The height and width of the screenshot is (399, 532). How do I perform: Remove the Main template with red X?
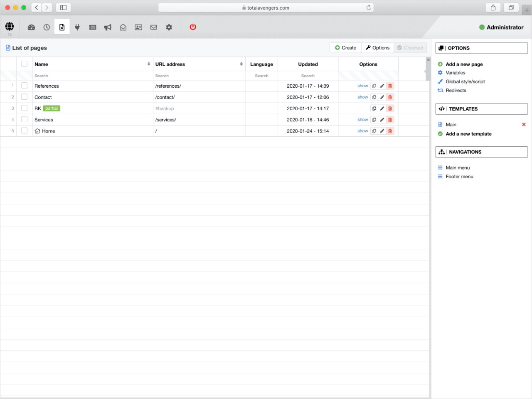524,125
